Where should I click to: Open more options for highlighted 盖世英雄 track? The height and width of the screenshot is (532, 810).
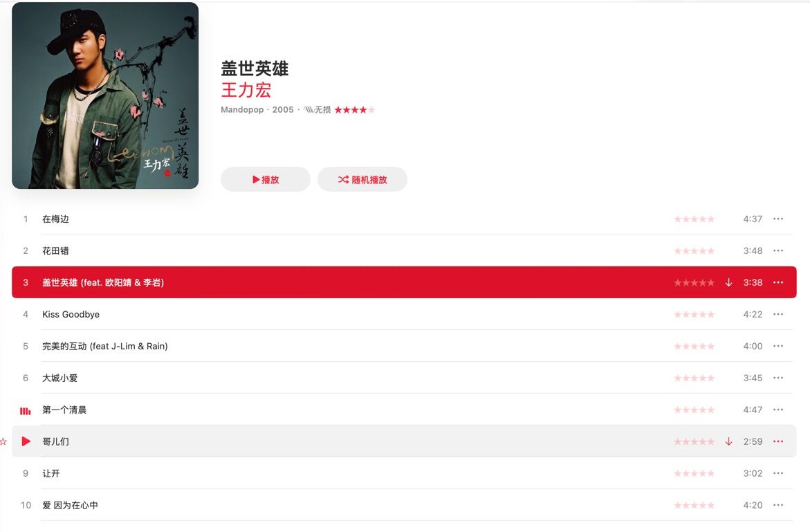778,282
